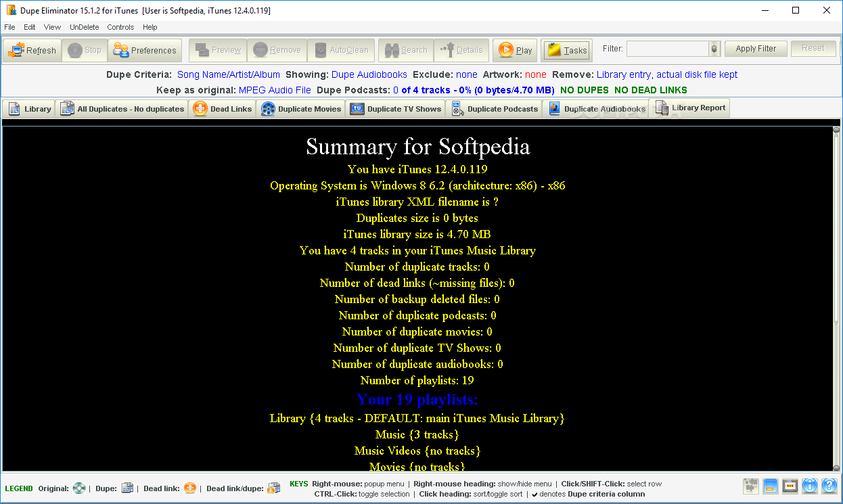The image size is (843, 504).
Task: Click the grayed arrows icon in the status bar
Action: pyautogui.click(x=751, y=486)
